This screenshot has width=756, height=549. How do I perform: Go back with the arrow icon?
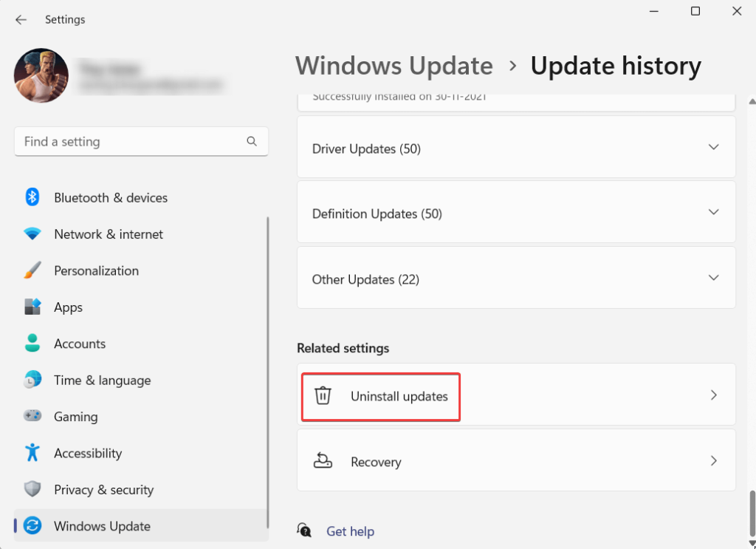pyautogui.click(x=21, y=20)
